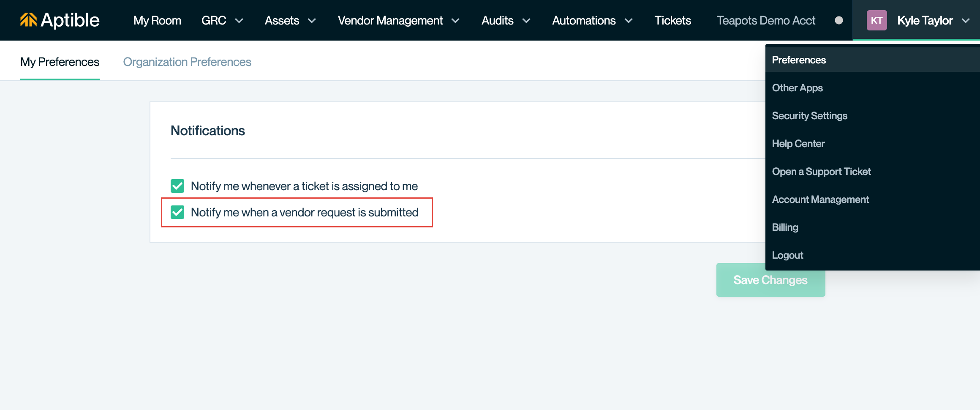Image resolution: width=980 pixels, height=410 pixels.
Task: Switch to Organization Preferences tab
Action: click(x=187, y=62)
